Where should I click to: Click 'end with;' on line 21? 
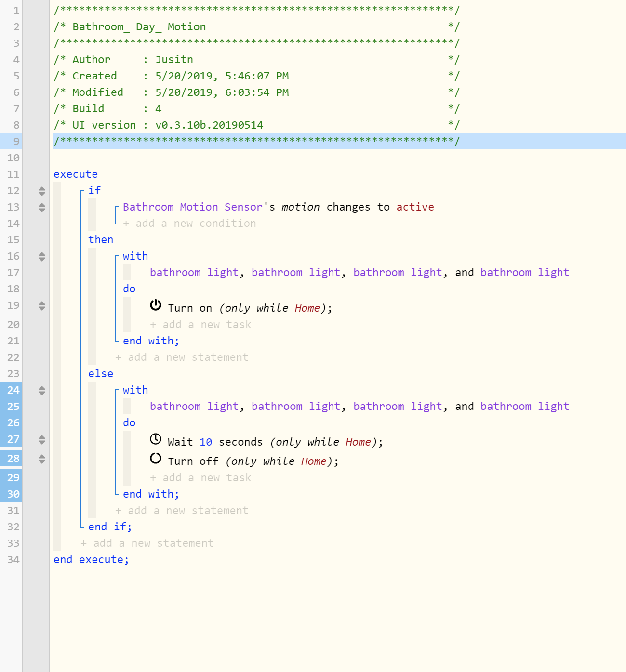(x=151, y=341)
